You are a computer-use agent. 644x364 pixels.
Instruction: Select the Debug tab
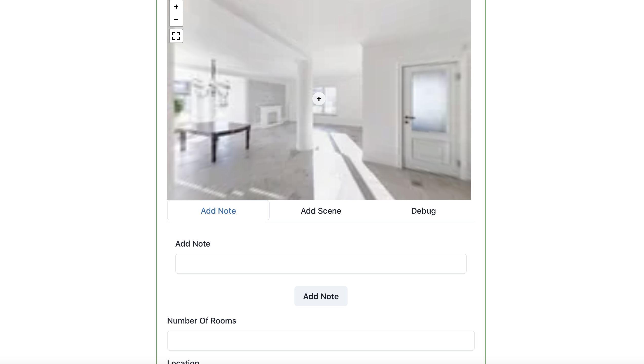423,211
